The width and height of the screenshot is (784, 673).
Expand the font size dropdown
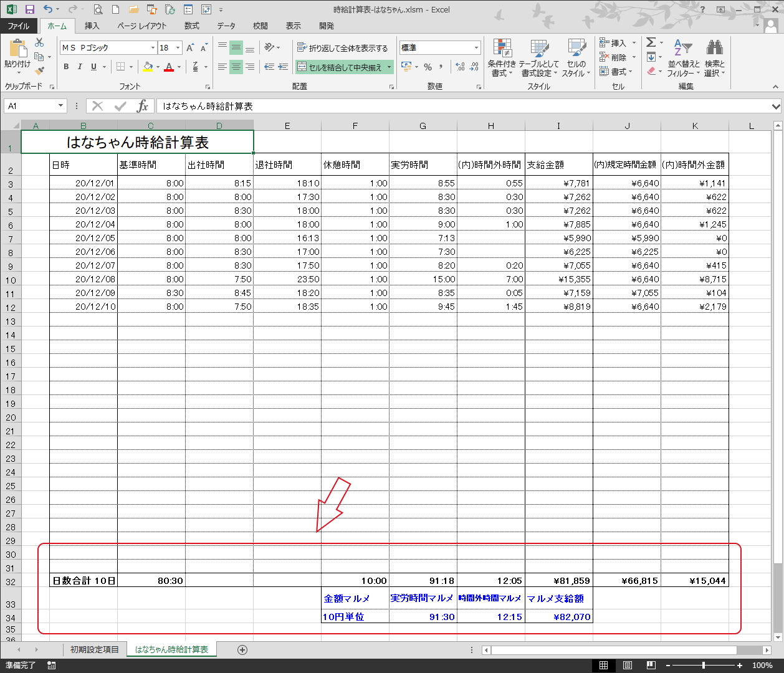pyautogui.click(x=178, y=48)
